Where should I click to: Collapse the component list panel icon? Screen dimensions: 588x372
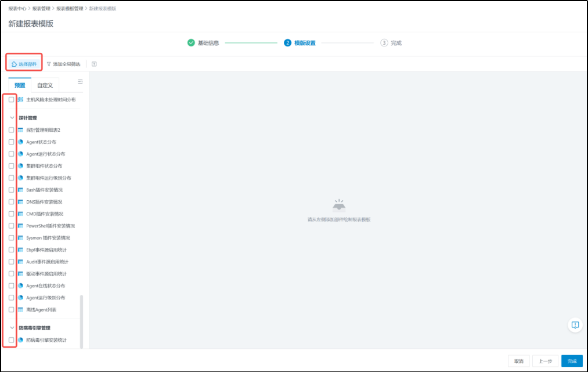(80, 81)
